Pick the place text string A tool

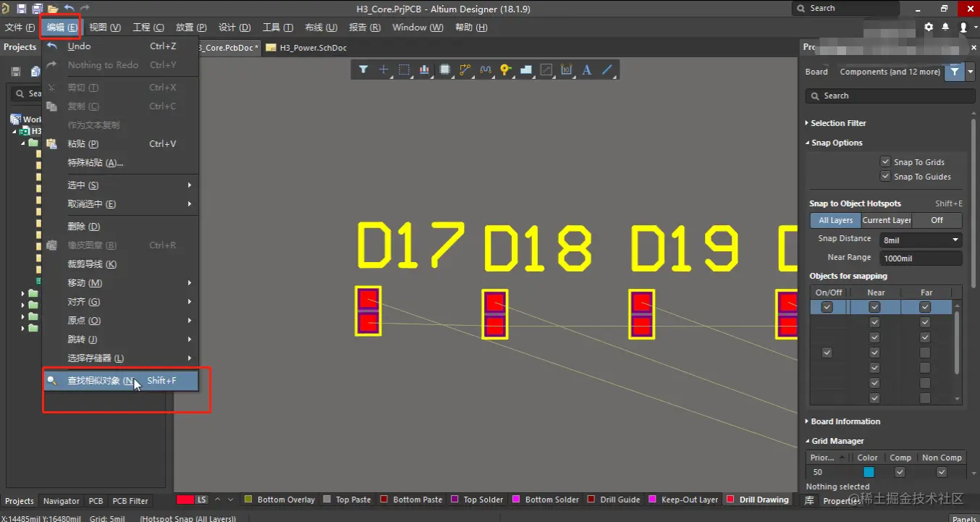click(x=587, y=70)
